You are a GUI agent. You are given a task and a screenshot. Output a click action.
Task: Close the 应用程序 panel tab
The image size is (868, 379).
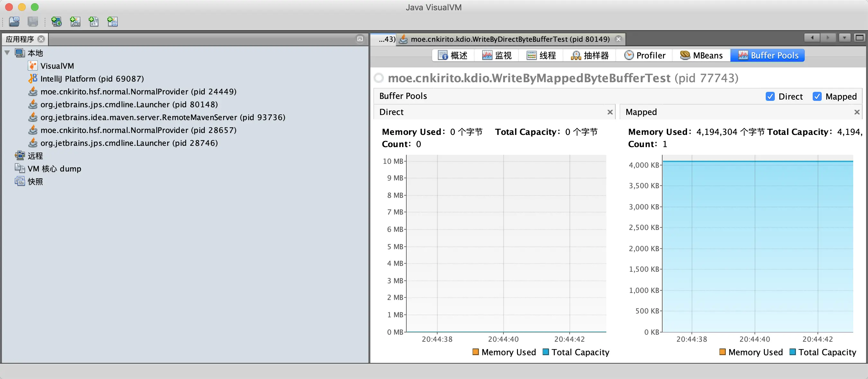41,39
